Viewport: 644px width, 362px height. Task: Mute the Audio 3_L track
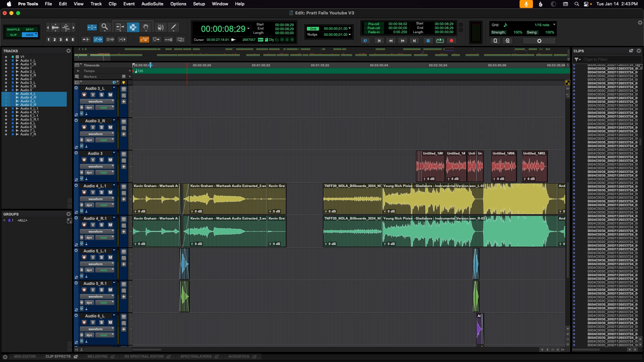[110, 95]
